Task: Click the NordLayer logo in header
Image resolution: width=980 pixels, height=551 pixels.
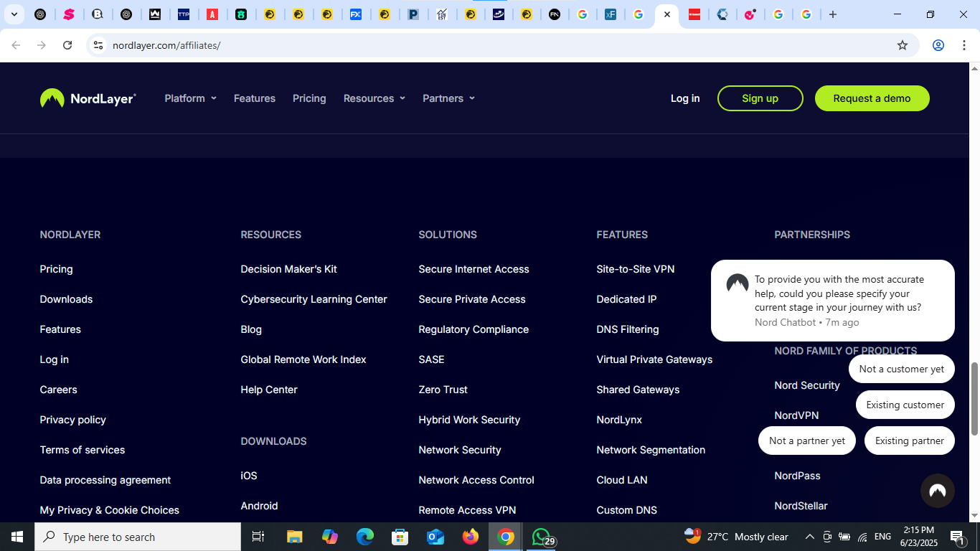Action: [88, 98]
